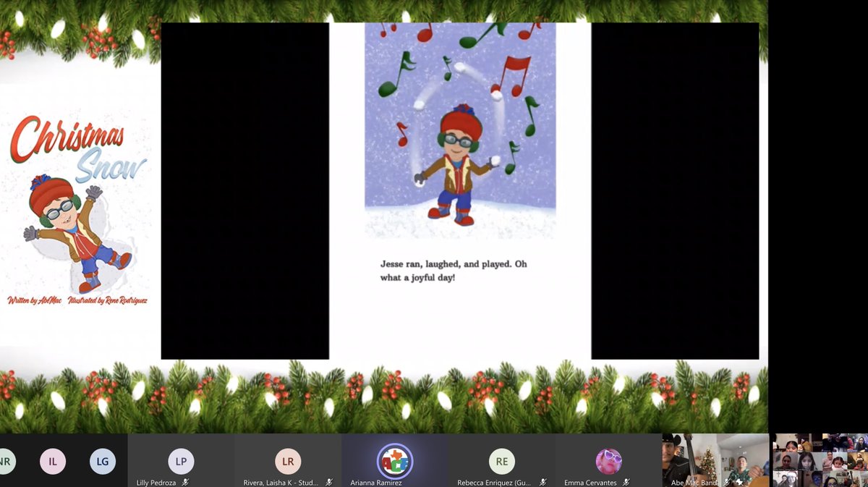Click the 'Snow' title word on cover

[110, 166]
